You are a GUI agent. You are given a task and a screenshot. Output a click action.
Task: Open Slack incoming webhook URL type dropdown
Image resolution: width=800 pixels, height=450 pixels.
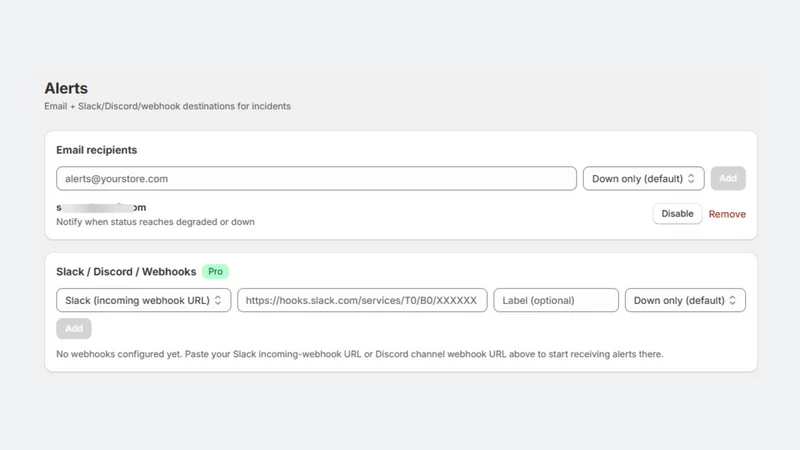[143, 301]
